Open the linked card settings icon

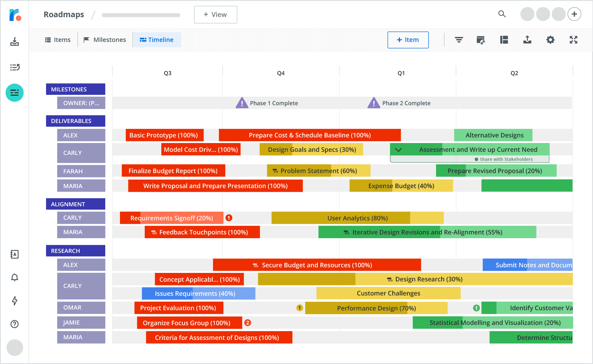481,40
